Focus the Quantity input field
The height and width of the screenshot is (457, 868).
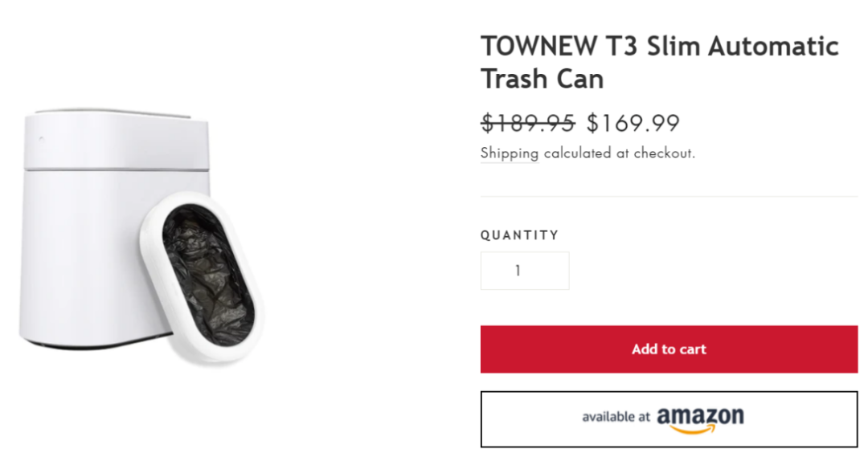(525, 271)
